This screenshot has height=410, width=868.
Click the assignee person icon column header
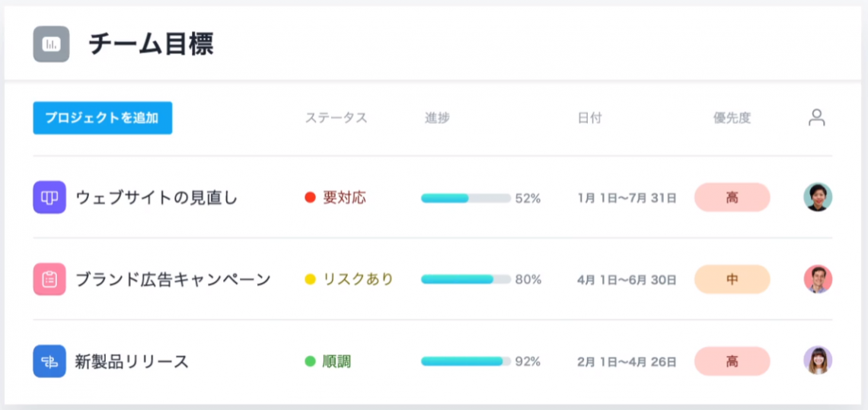point(816,118)
